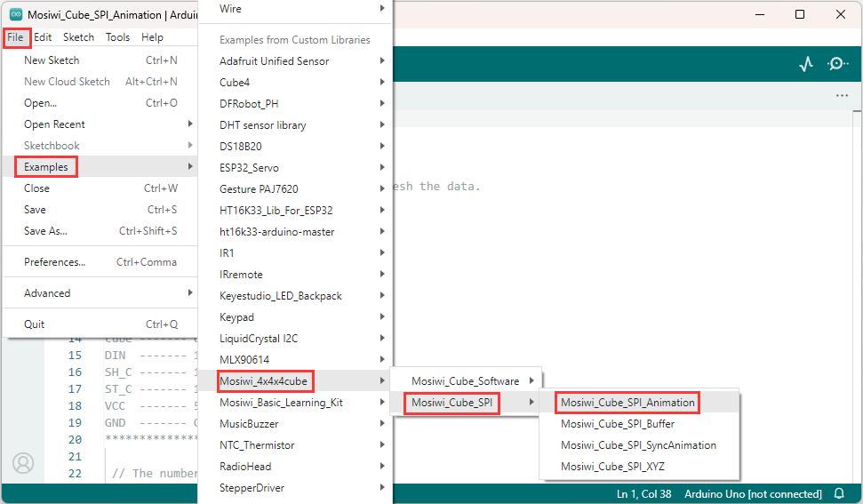Click the Arduino app logo in title bar
Viewport: 863px width, 504px height.
(16, 14)
